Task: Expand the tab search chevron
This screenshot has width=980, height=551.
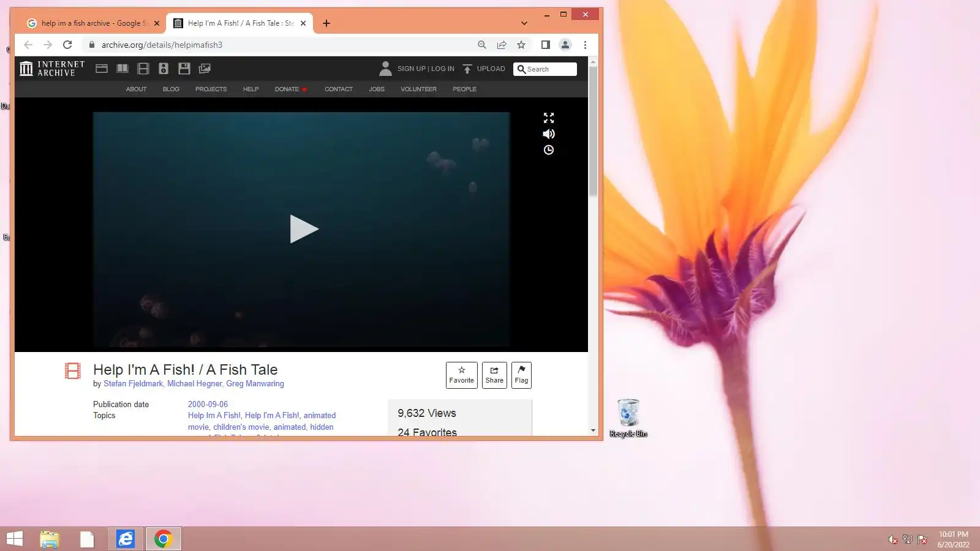Action: coord(524,23)
